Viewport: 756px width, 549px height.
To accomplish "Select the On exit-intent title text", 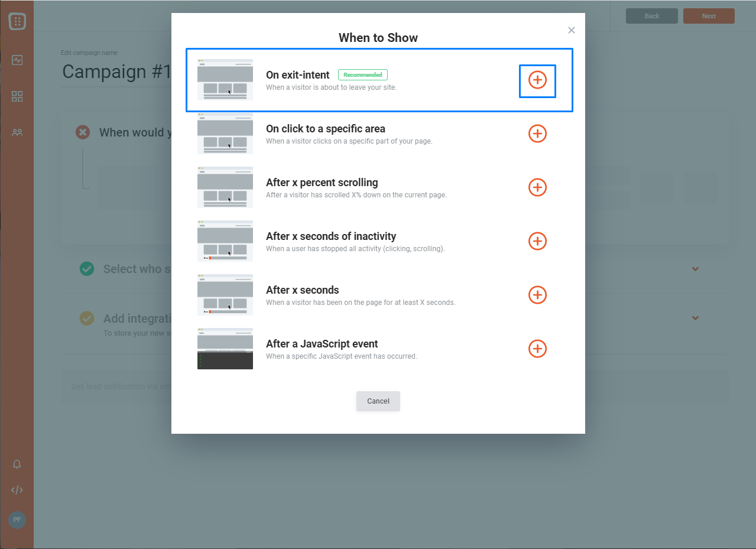I will (298, 75).
